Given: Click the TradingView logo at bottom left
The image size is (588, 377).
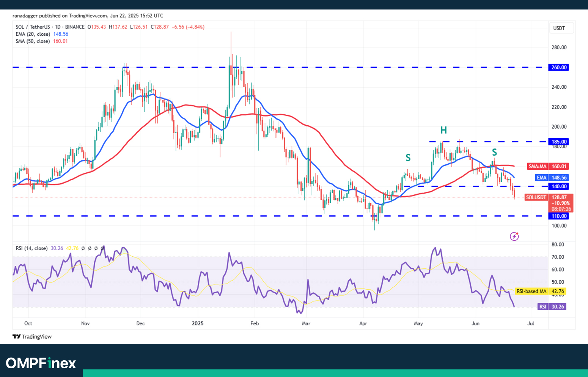Looking at the screenshot, I should pyautogui.click(x=32, y=336).
